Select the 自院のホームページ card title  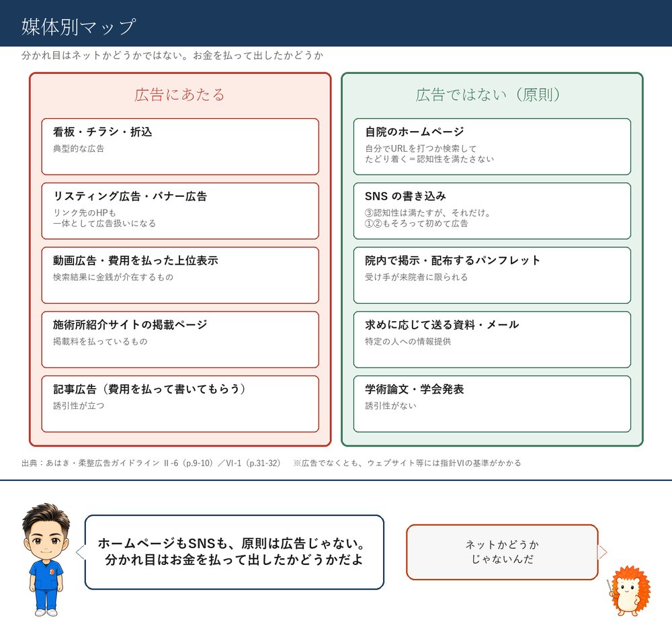click(x=415, y=132)
